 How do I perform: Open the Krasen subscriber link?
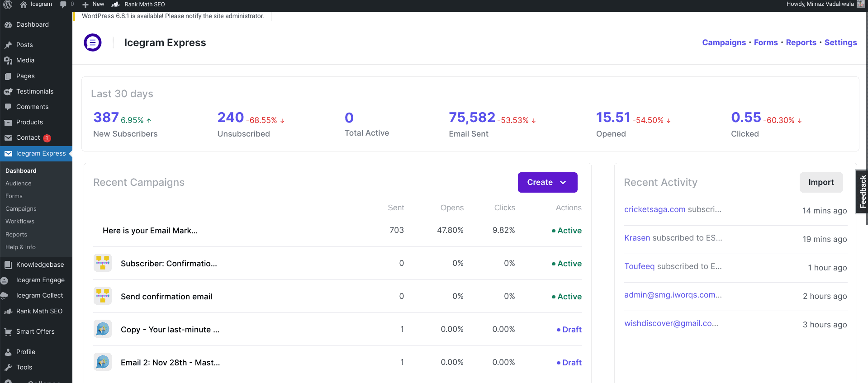637,238
